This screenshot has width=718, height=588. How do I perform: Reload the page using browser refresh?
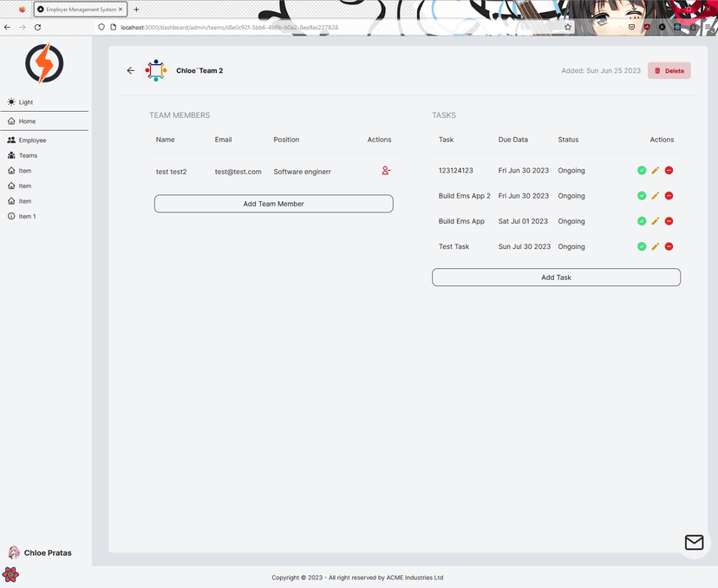tap(37, 27)
